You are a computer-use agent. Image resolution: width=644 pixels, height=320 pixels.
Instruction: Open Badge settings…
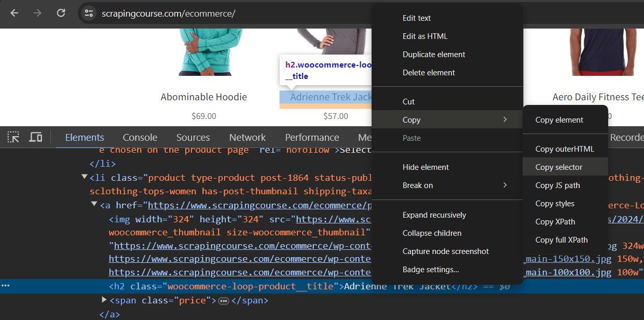click(x=447, y=270)
